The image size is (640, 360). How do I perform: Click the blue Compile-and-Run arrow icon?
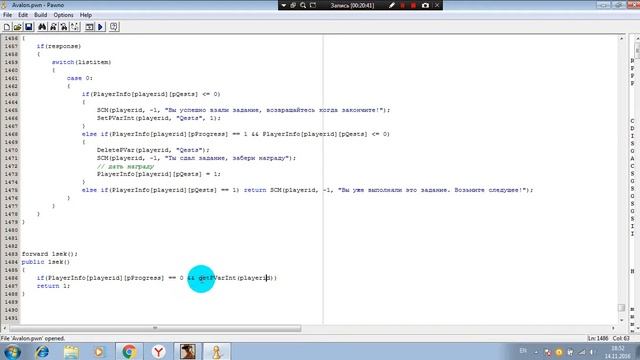click(x=100, y=27)
